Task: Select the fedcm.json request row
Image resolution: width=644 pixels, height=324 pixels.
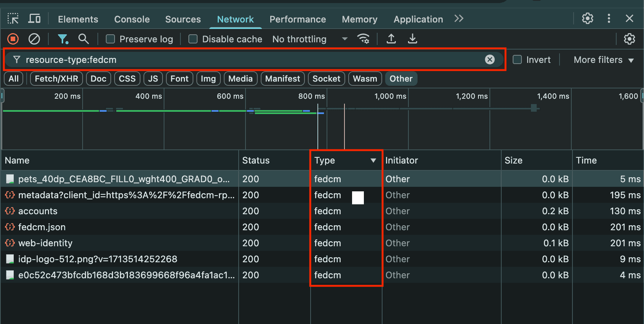Action: [42, 227]
